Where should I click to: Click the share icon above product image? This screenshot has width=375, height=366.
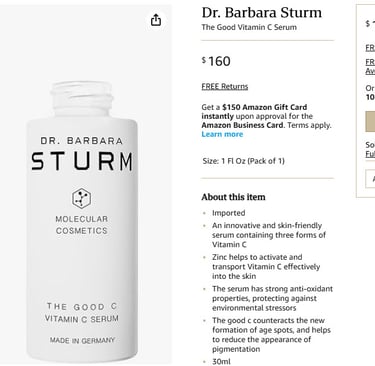click(x=156, y=20)
